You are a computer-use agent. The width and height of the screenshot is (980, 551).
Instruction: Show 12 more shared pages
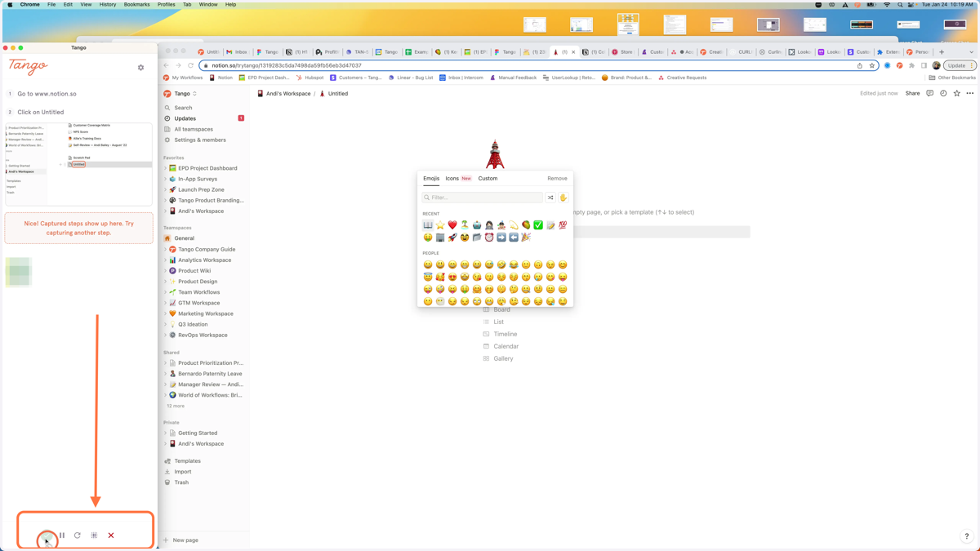[176, 406]
